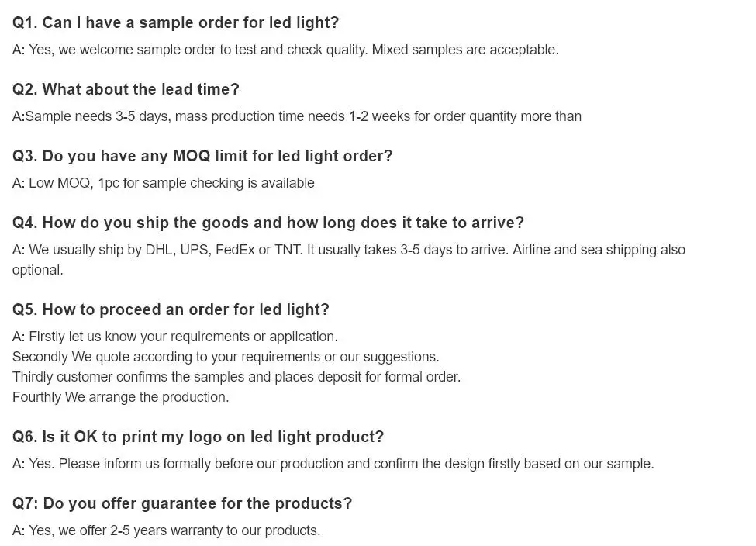Image resolution: width=756 pixels, height=546 pixels.
Task: Click the Q6 print my logo question heading
Action: tap(198, 437)
